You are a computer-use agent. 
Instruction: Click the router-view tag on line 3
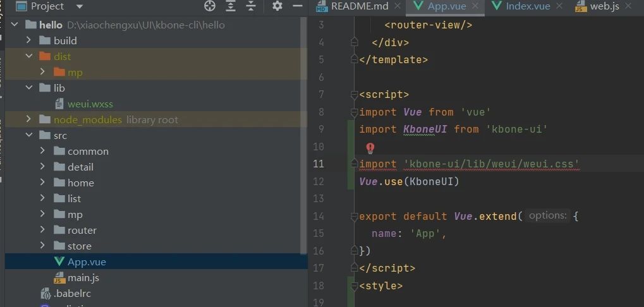[x=428, y=25]
